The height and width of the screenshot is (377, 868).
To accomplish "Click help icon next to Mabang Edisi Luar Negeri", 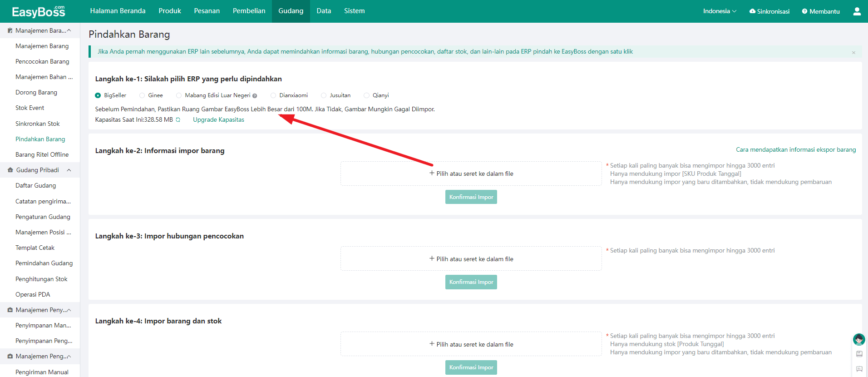I will (x=255, y=96).
